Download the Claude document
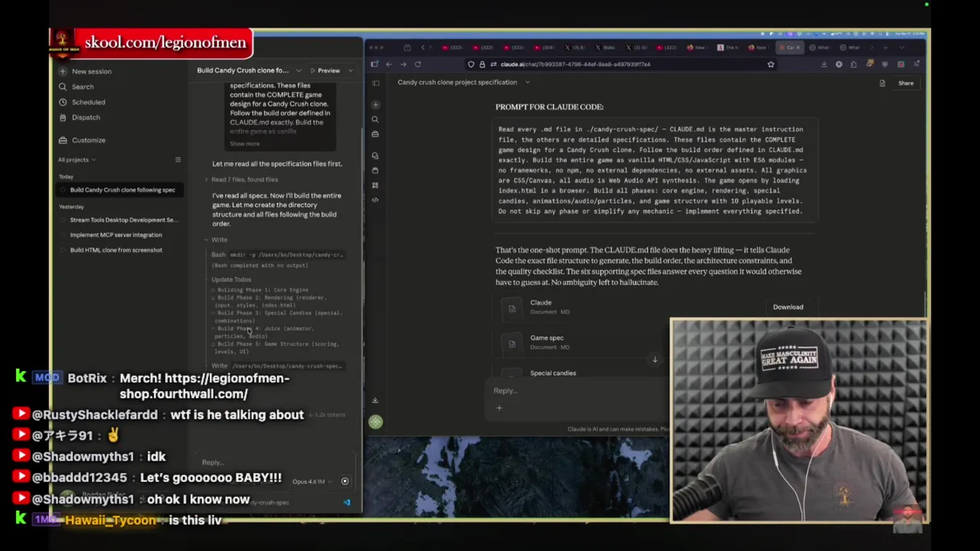This screenshot has width=980, height=551. 788,307
